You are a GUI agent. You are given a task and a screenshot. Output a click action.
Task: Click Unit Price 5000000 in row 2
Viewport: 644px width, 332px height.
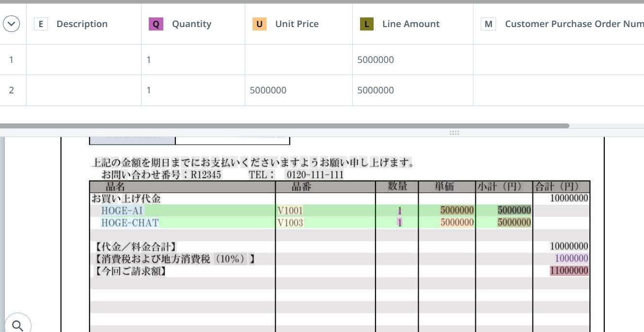point(298,90)
